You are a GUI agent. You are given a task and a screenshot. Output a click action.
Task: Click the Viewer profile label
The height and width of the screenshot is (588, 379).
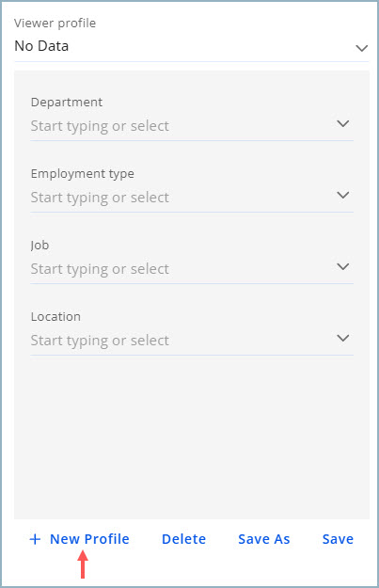[55, 24]
